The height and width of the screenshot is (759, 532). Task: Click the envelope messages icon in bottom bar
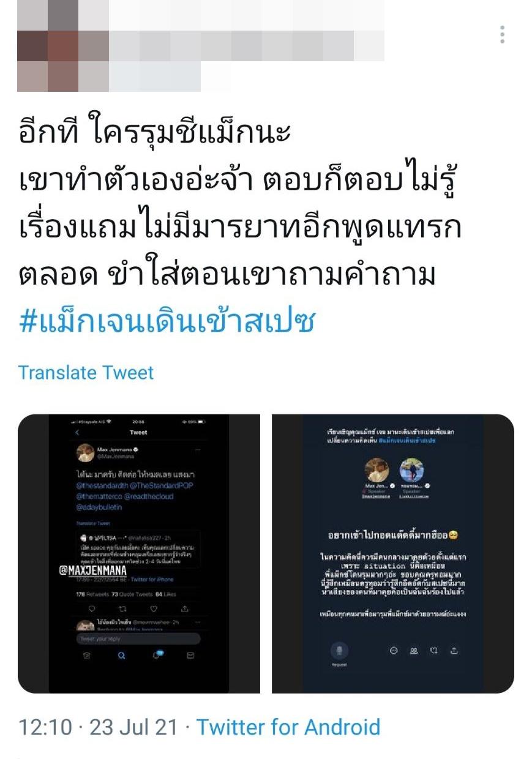coord(190,656)
